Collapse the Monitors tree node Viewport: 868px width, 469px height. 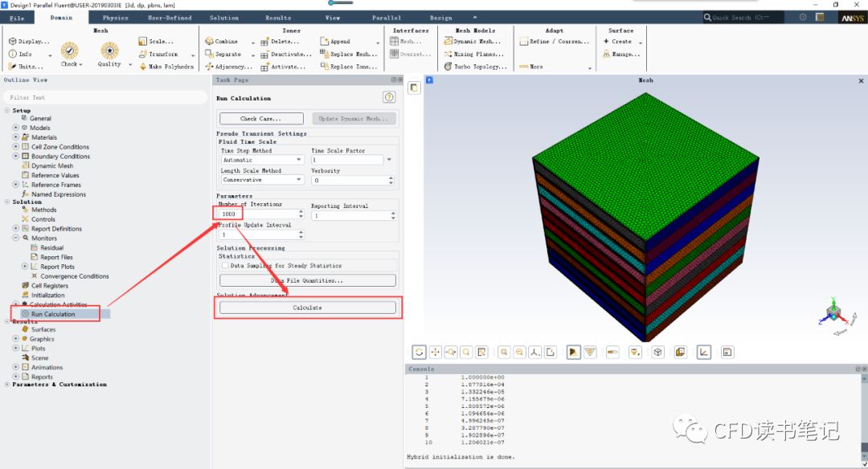click(x=15, y=238)
